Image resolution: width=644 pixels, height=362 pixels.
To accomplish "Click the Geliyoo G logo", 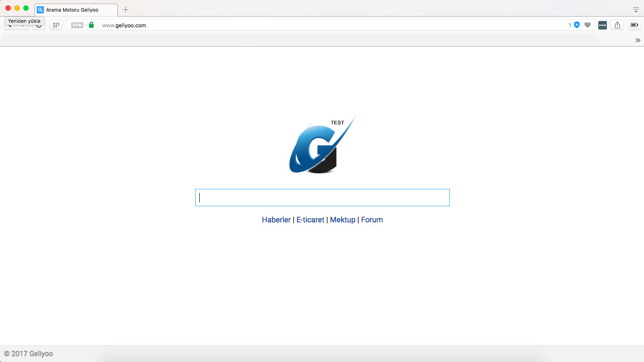I will point(322,145).
